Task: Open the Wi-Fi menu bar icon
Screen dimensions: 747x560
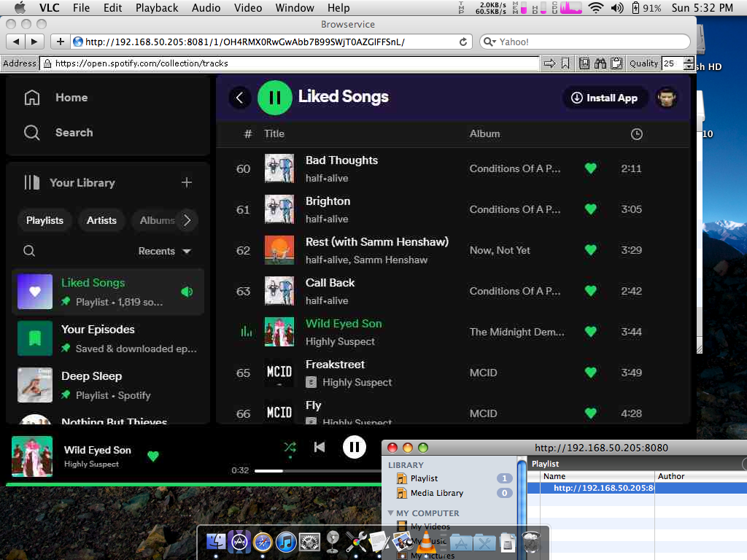Action: (x=596, y=7)
